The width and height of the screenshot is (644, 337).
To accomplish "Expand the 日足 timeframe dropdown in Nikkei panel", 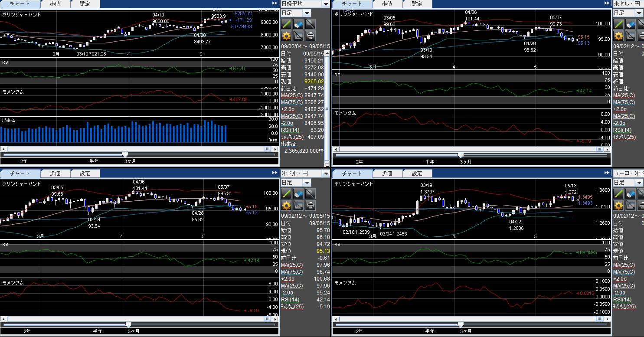I will coord(307,13).
